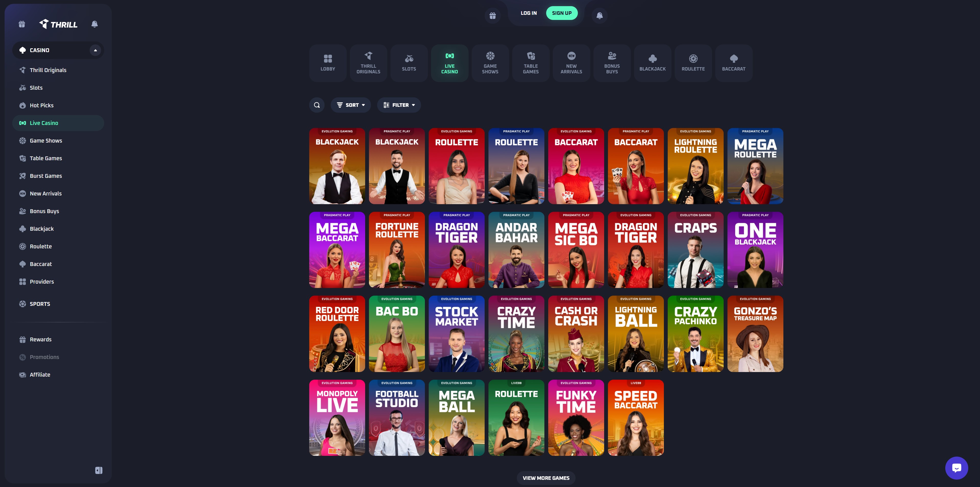Viewport: 980px width, 487px height.
Task: Switch to the Table Games category
Action: [531, 63]
